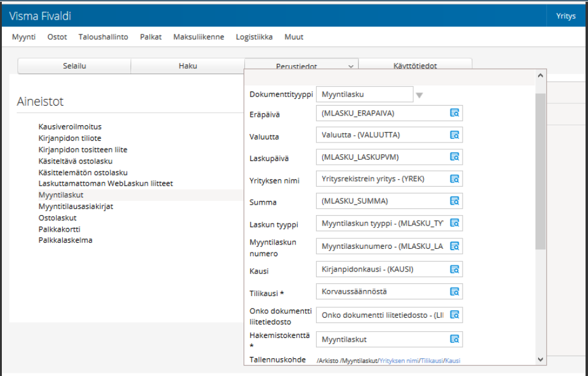Open lookup icon for Myyntilaskun numero field
Viewport: 588px width, 376px height.
coord(454,246)
